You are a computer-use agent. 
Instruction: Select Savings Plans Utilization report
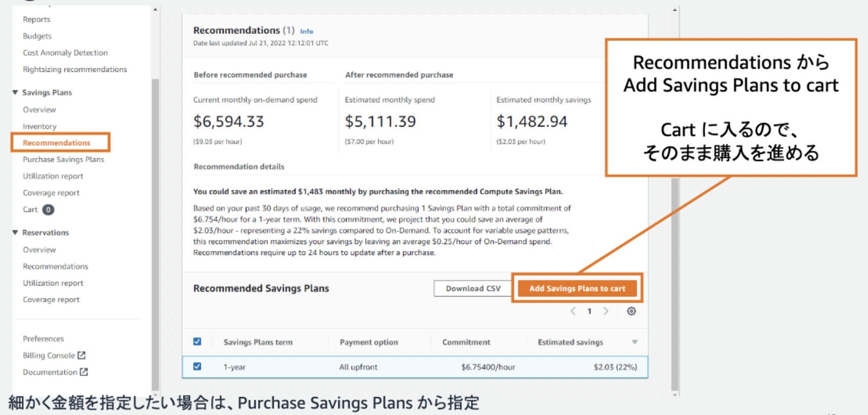pos(53,176)
